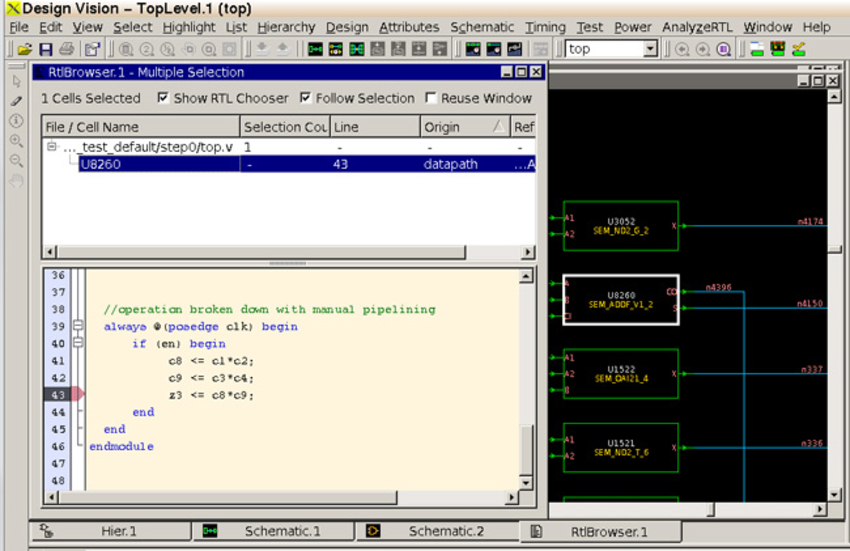Click the print icon in toolbar
Screen dimensions: 850x551
click(x=65, y=48)
